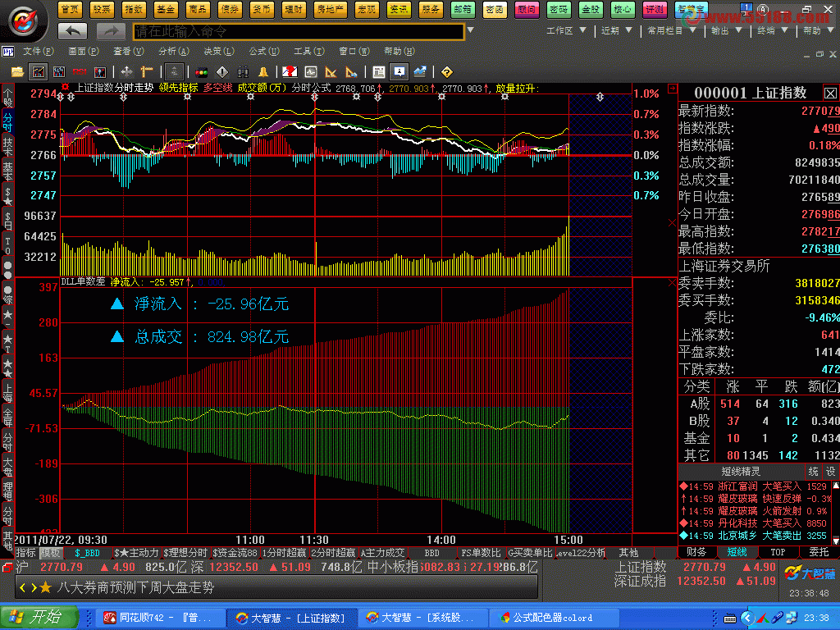Click the 设 button in 短线精灵 header
Screen dimensions: 840x630
(830, 472)
